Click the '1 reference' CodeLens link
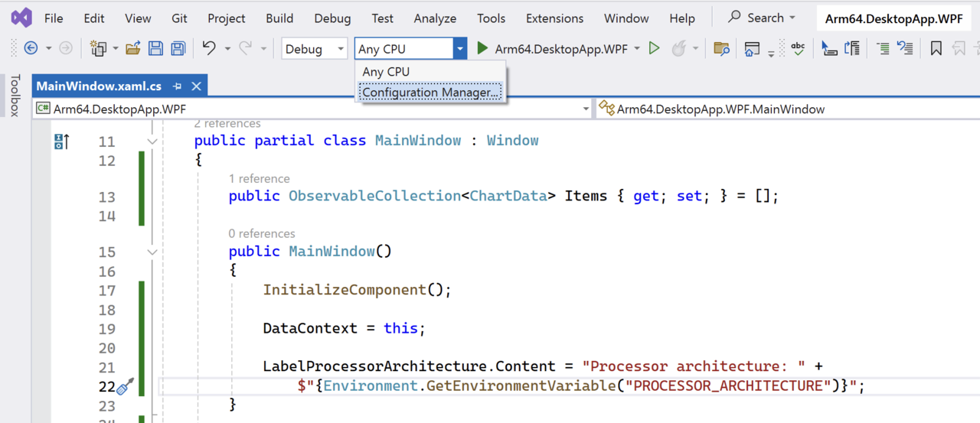This screenshot has height=423, width=980. (259, 178)
